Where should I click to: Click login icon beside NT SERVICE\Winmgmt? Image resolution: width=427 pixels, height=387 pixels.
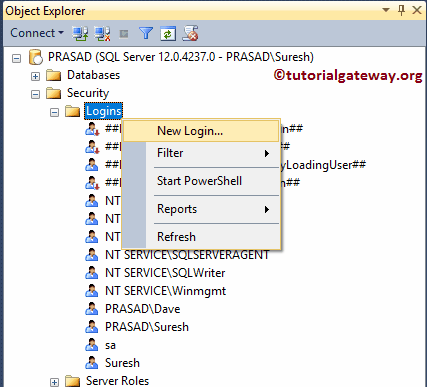pos(92,291)
